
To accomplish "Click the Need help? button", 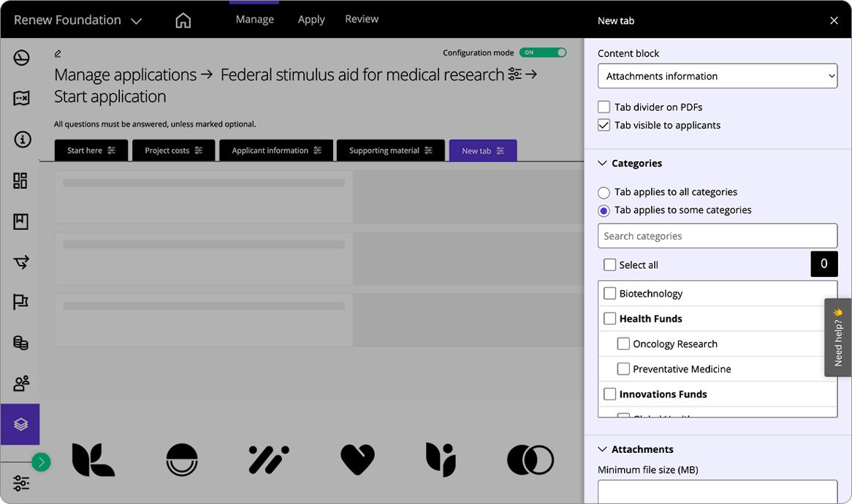I will (838, 337).
